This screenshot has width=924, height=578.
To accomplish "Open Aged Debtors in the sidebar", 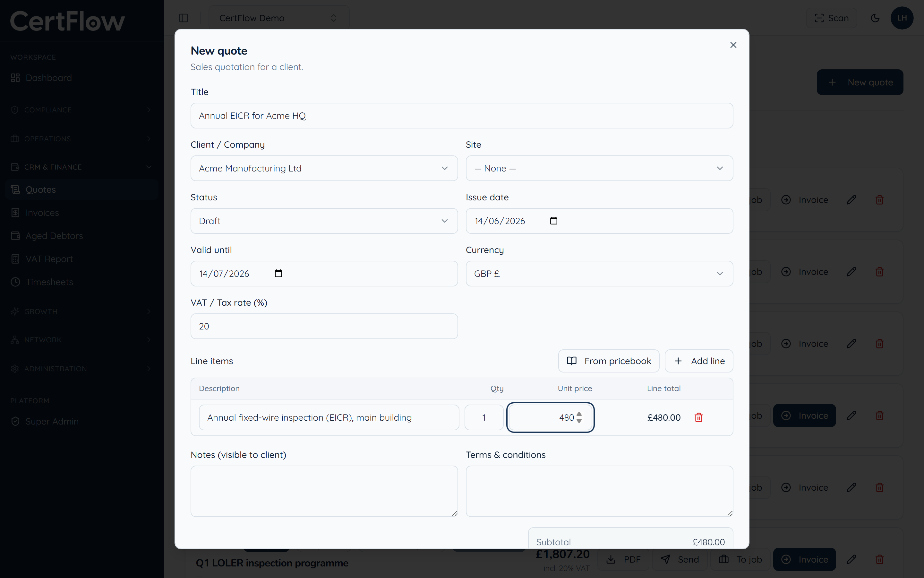I will coord(82,236).
